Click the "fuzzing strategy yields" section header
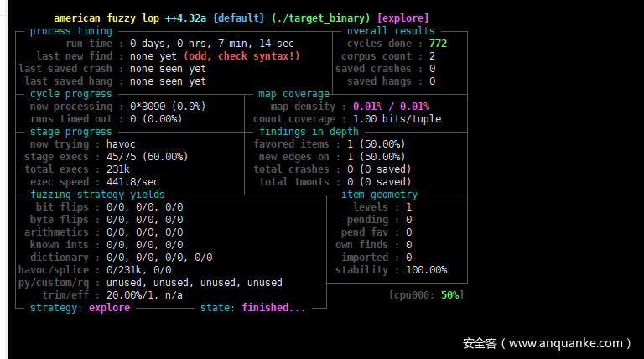The width and height of the screenshot is (644, 359). click(x=86, y=195)
